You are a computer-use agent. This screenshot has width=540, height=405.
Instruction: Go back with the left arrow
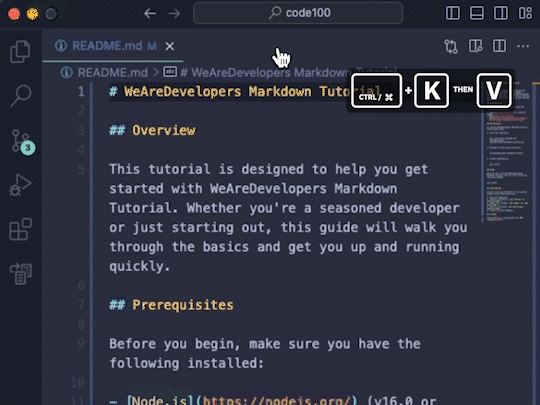point(150,13)
